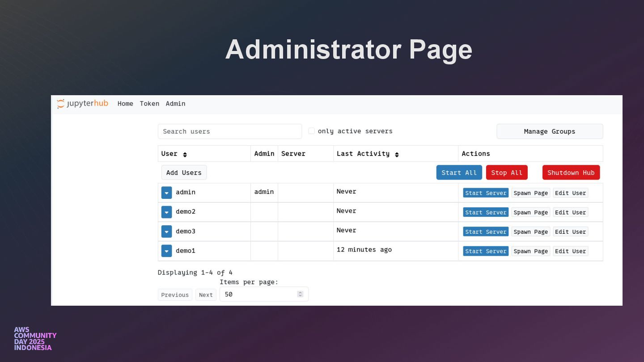Start Server for the admin user
Screen dimensions: 644x362
pos(486,193)
